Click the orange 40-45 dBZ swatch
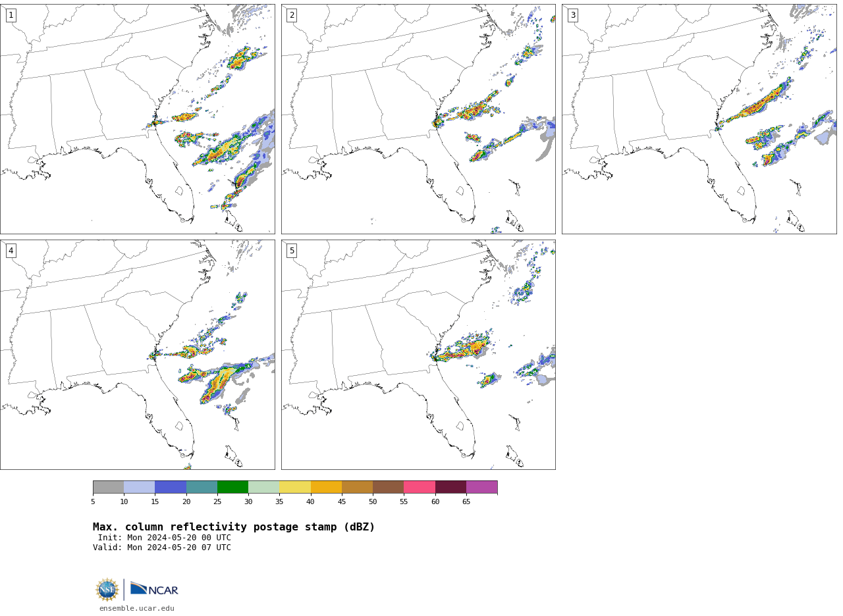This screenshot has width=843, height=616. [x=326, y=487]
